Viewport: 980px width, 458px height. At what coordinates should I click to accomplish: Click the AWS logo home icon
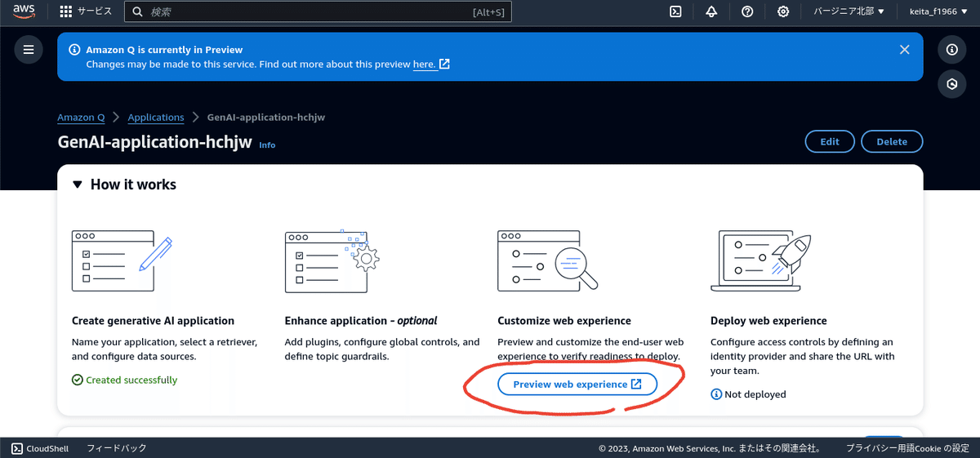(23, 11)
